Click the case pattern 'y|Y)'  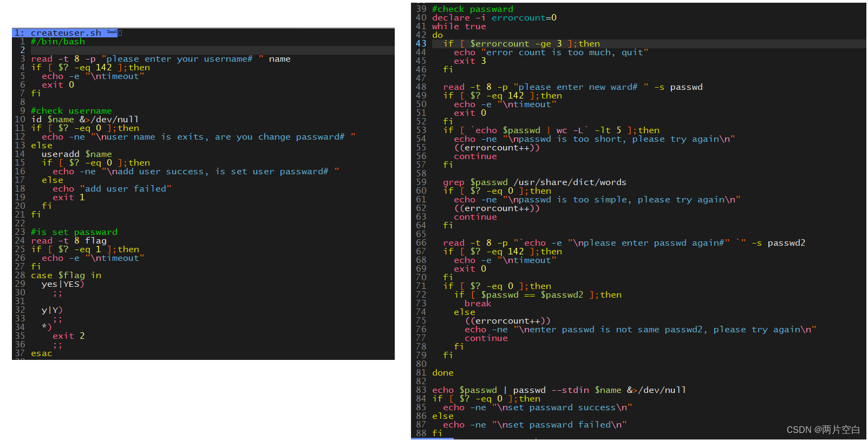coord(53,310)
